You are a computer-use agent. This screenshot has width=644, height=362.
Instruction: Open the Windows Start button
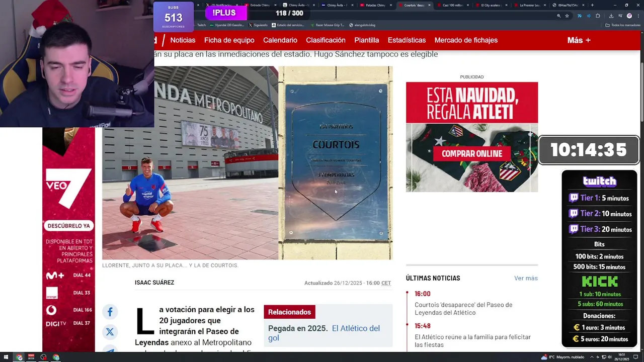6,357
